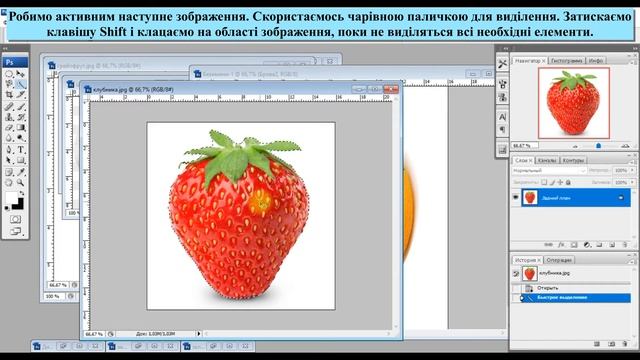Select the Brush tool
The image size is (640, 360).
pos(21,107)
